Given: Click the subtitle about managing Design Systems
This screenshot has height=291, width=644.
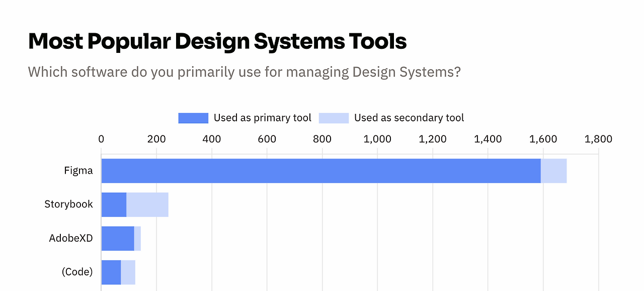Looking at the screenshot, I should (x=245, y=71).
